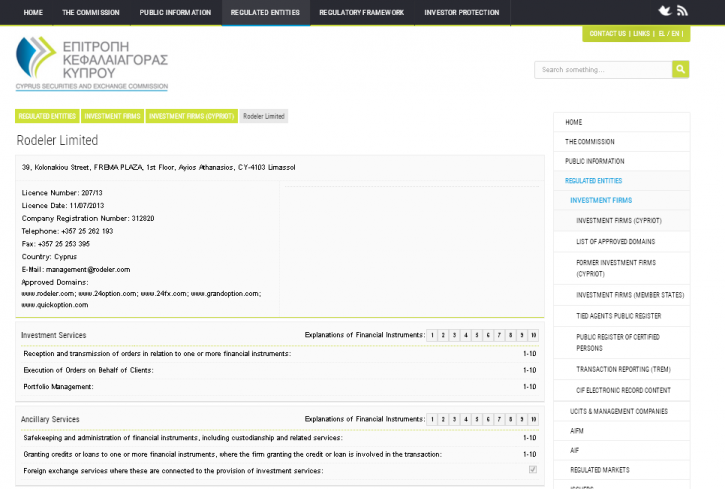This screenshot has width=725, height=489.
Task: Open FORMER INVESTMENT FIRMS (CYPRIOT)
Action: pyautogui.click(x=621, y=268)
